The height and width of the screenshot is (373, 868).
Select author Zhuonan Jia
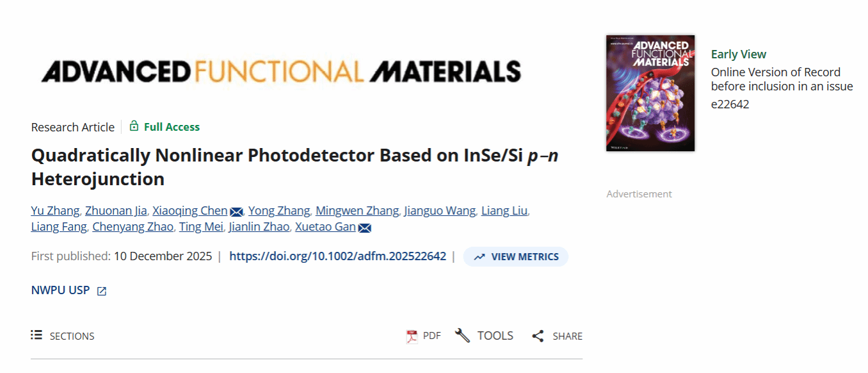click(x=116, y=211)
